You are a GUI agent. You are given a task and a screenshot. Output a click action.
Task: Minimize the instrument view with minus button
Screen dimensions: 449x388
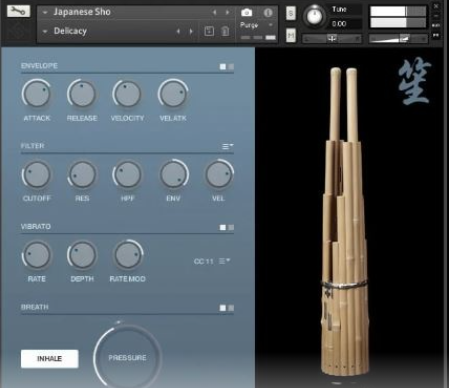pyautogui.click(x=436, y=16)
